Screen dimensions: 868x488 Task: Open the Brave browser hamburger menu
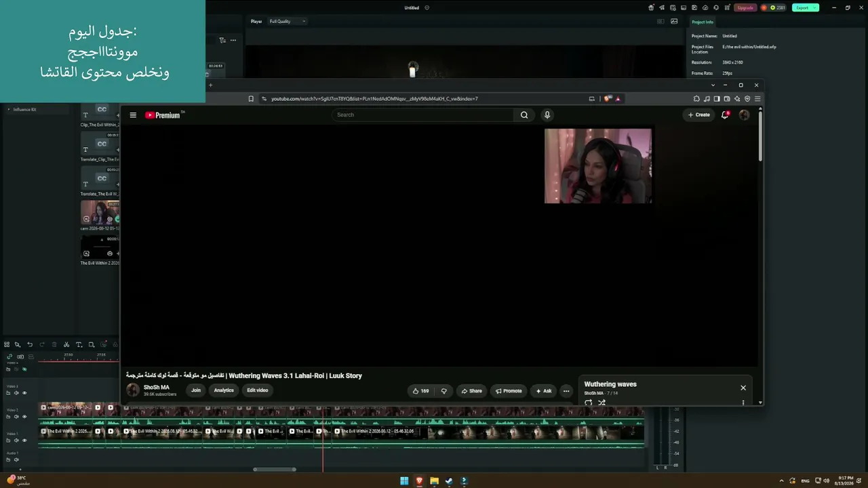click(x=757, y=99)
